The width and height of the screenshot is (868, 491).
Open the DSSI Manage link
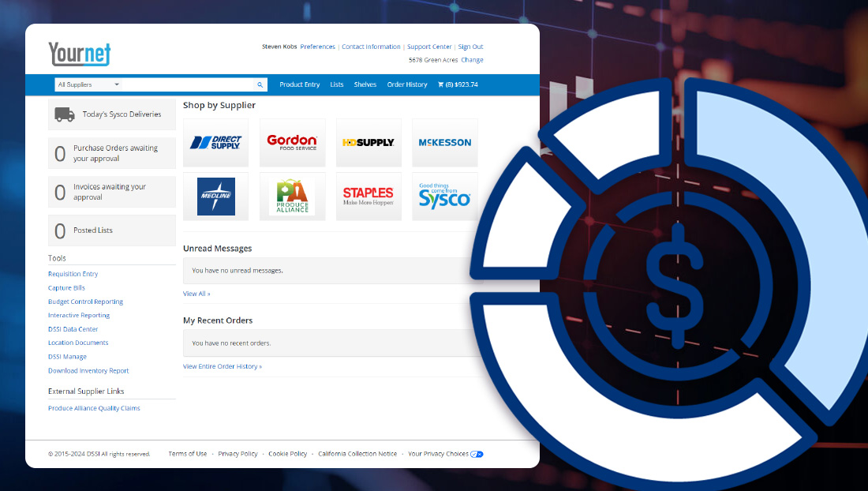click(x=68, y=357)
